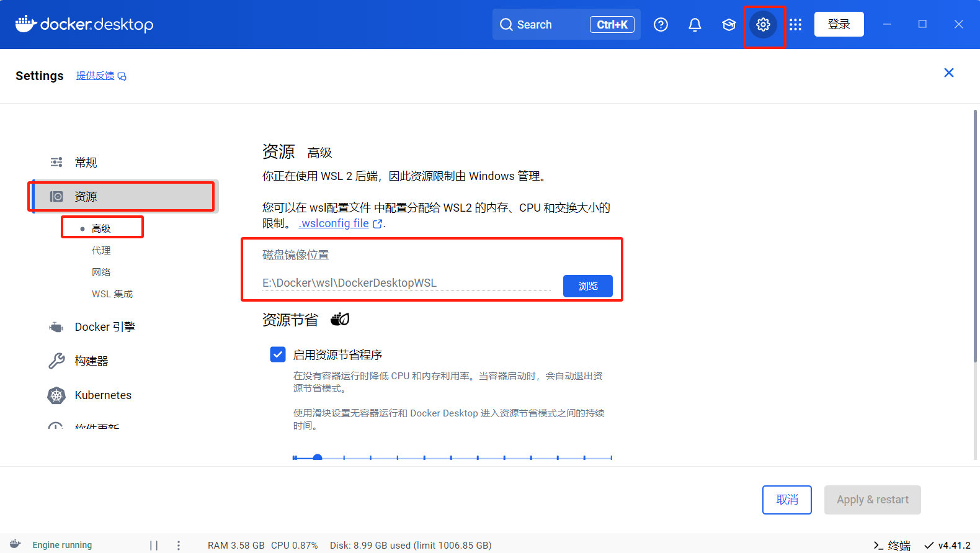This screenshot has height=553, width=980.
Task: Click the feedback link next to Settings
Action: [x=101, y=76]
